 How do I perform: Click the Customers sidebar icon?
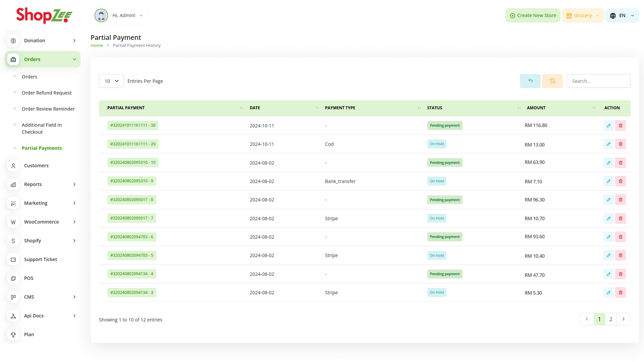pos(13,166)
